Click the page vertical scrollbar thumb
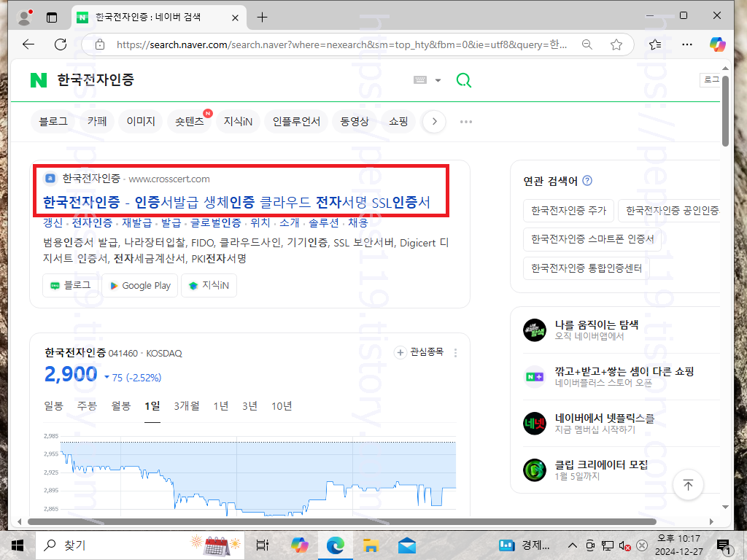Image resolution: width=747 pixels, height=560 pixels. click(x=726, y=111)
